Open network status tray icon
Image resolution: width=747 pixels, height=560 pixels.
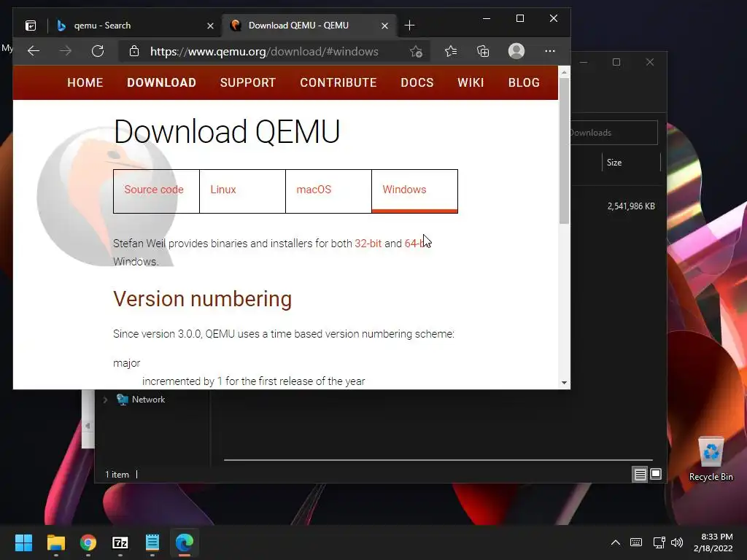pyautogui.click(x=659, y=542)
